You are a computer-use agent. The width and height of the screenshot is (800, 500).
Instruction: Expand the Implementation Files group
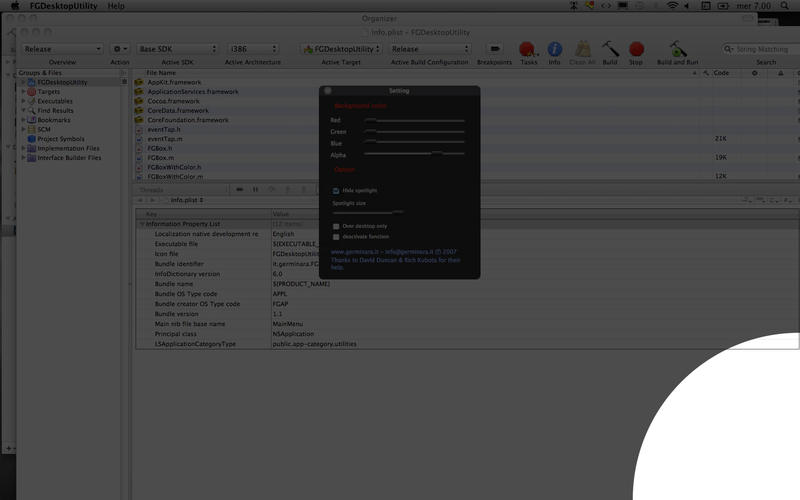23,148
